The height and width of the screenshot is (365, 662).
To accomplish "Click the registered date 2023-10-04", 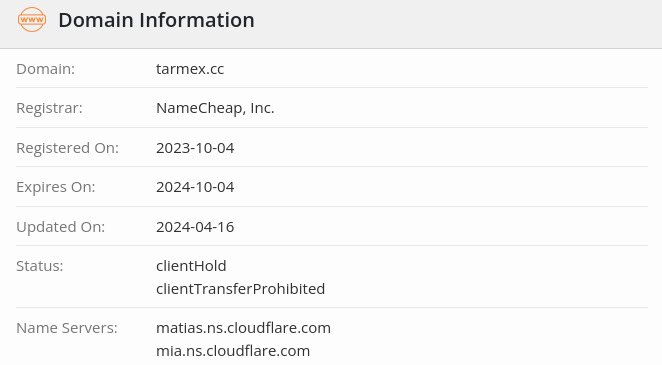I will tap(195, 148).
